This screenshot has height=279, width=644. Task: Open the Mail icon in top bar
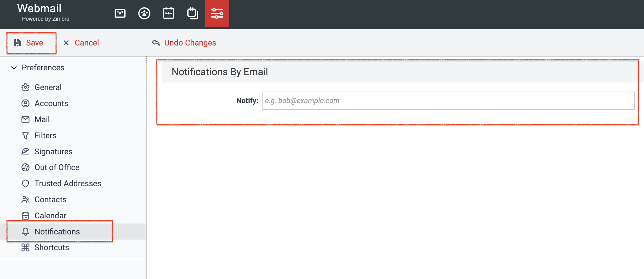pos(120,13)
